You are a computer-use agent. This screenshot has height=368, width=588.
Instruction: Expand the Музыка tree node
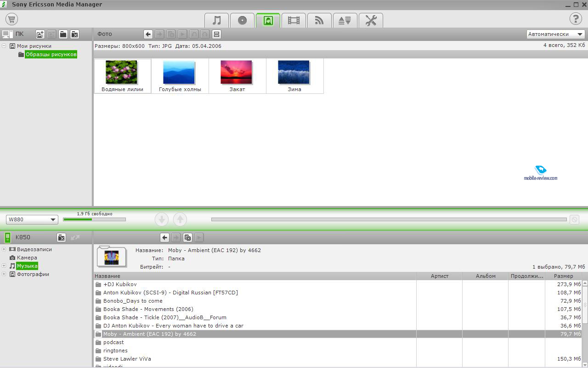pyautogui.click(x=4, y=266)
